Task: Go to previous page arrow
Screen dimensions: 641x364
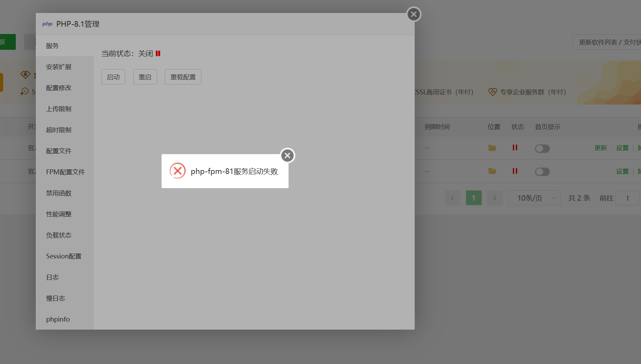Action: [453, 198]
